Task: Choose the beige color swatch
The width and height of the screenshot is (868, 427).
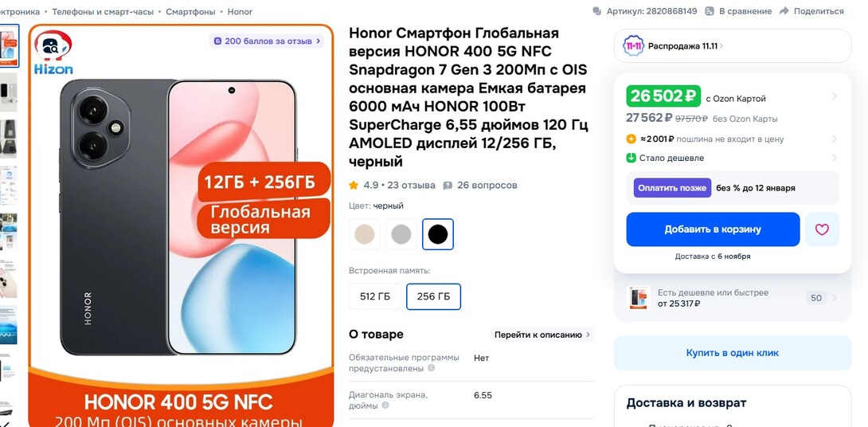Action: 364,234
